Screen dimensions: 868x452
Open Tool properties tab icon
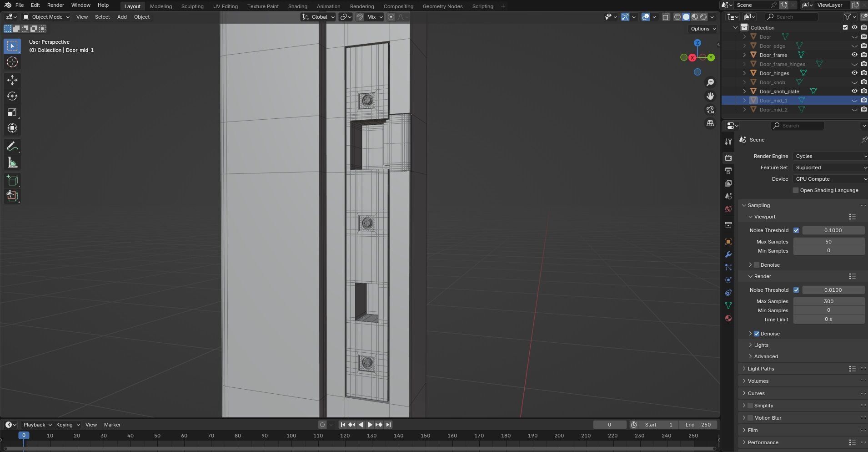(728, 142)
